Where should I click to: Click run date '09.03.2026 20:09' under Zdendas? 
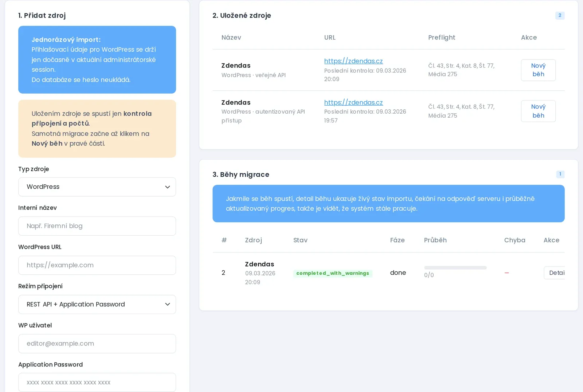point(260,278)
